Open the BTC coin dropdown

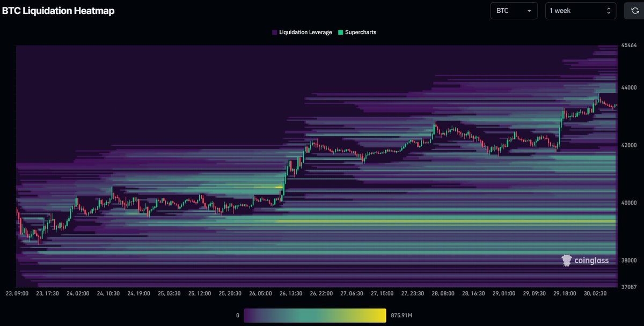point(514,11)
